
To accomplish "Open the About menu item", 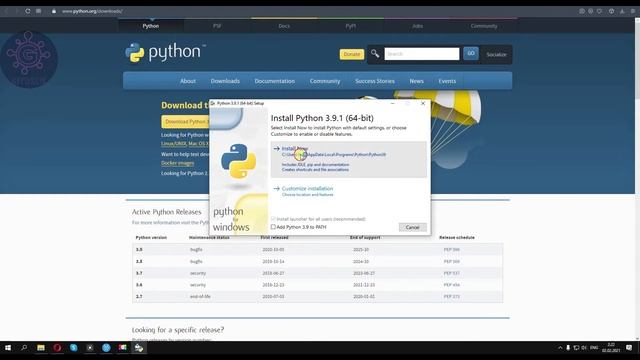I will 188,81.
